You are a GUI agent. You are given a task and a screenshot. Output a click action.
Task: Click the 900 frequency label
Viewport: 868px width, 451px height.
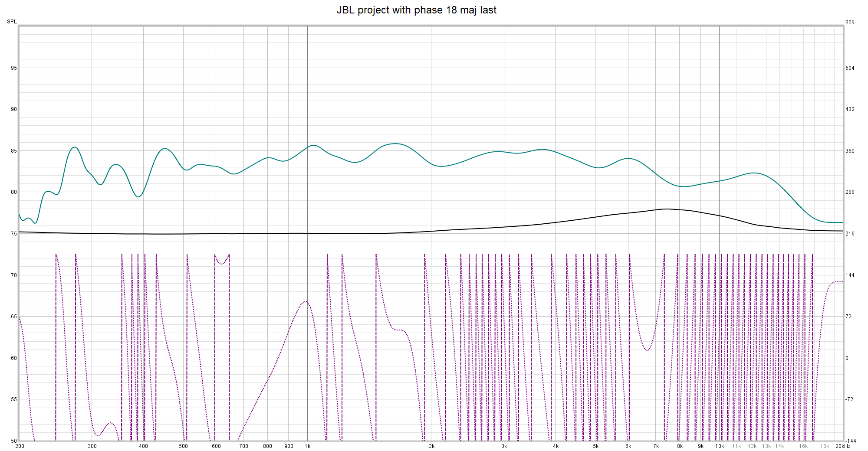click(x=289, y=446)
